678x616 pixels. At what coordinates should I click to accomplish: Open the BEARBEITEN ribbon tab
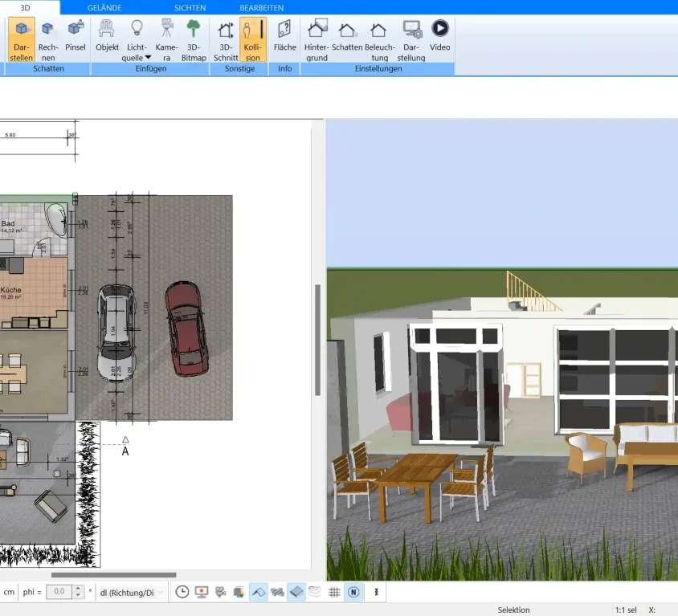[x=262, y=8]
